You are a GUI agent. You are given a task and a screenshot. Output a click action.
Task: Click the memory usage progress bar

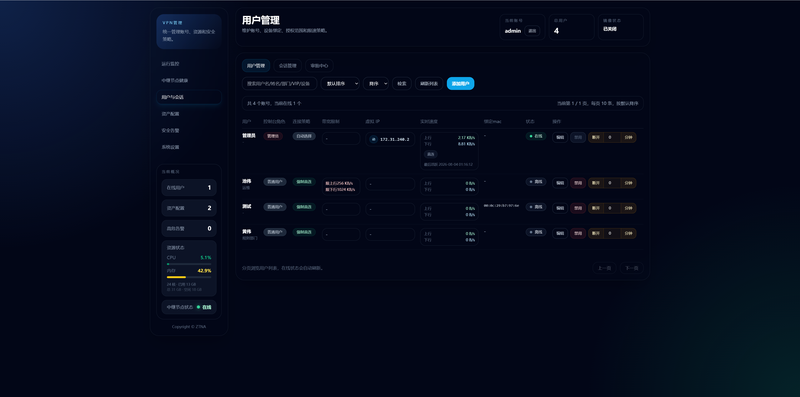click(x=189, y=277)
